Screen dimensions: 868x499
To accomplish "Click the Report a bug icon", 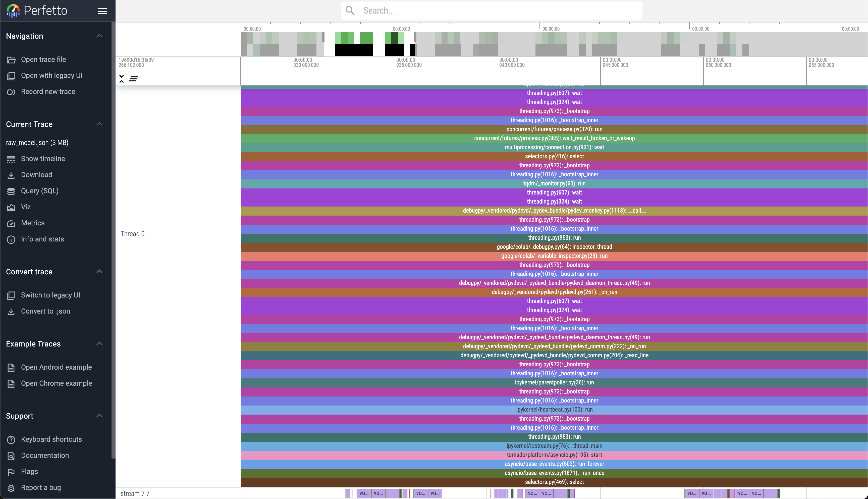I will click(x=11, y=488).
